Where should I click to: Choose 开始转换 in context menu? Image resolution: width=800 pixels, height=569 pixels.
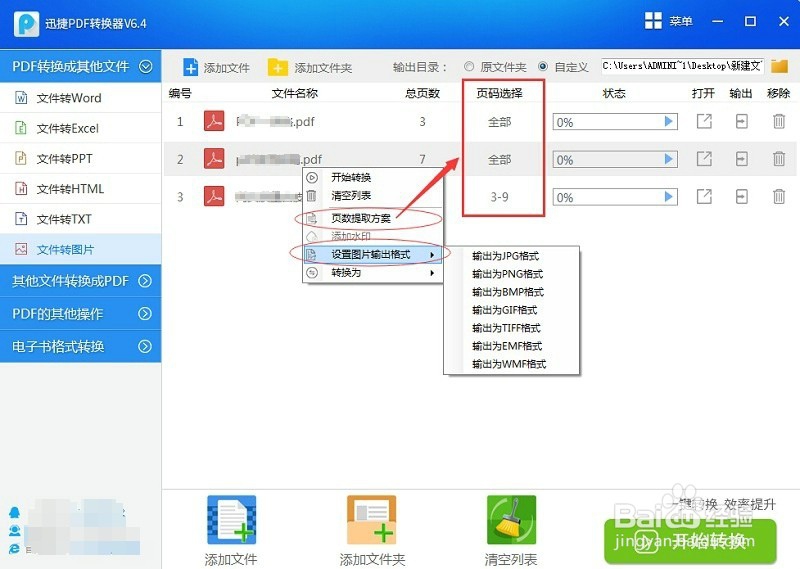[x=372, y=177]
